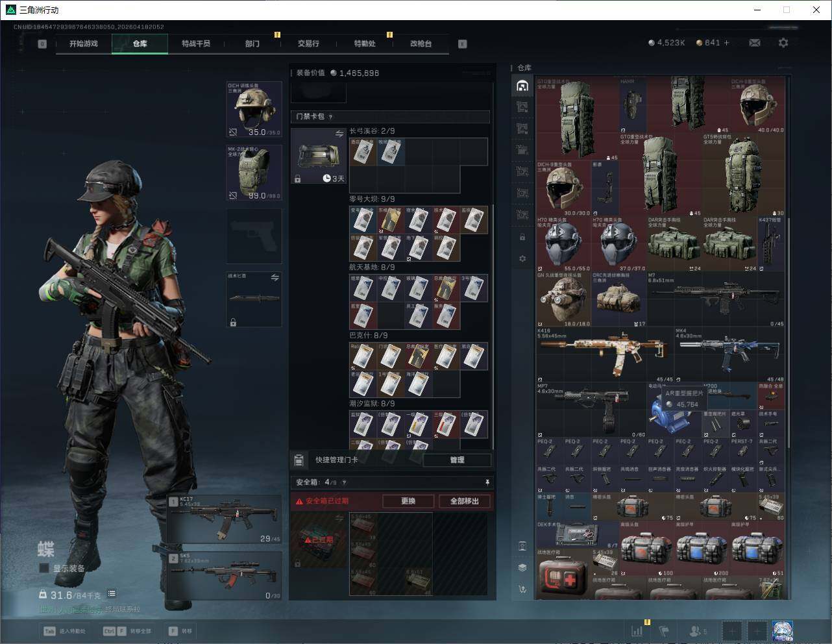Open the weight details list icon
832x644 pixels.
coord(112,593)
